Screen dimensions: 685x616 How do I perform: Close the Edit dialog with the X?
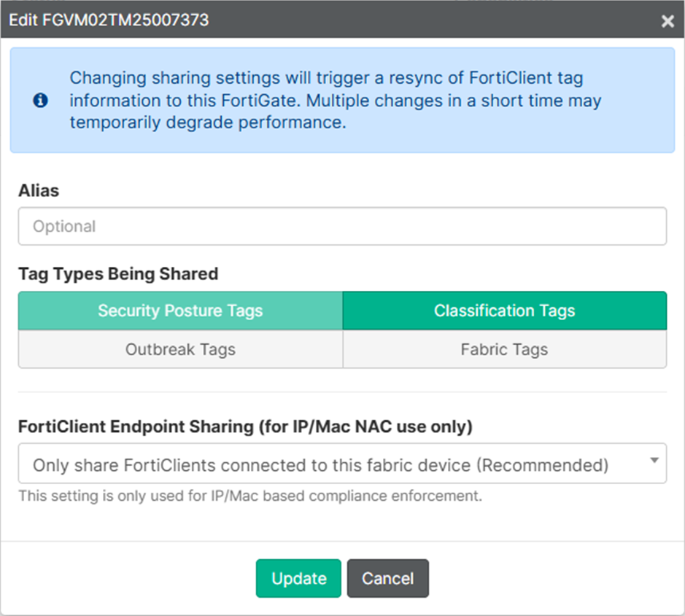[667, 21]
